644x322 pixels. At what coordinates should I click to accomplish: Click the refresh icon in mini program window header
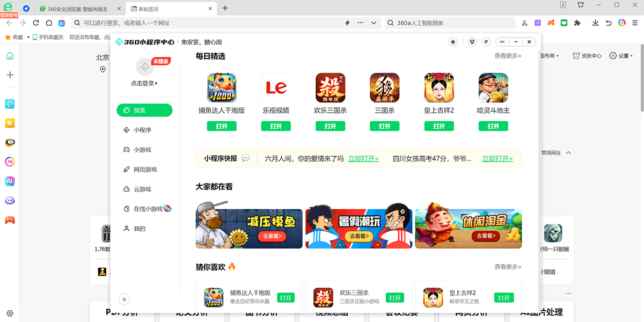pos(486,41)
